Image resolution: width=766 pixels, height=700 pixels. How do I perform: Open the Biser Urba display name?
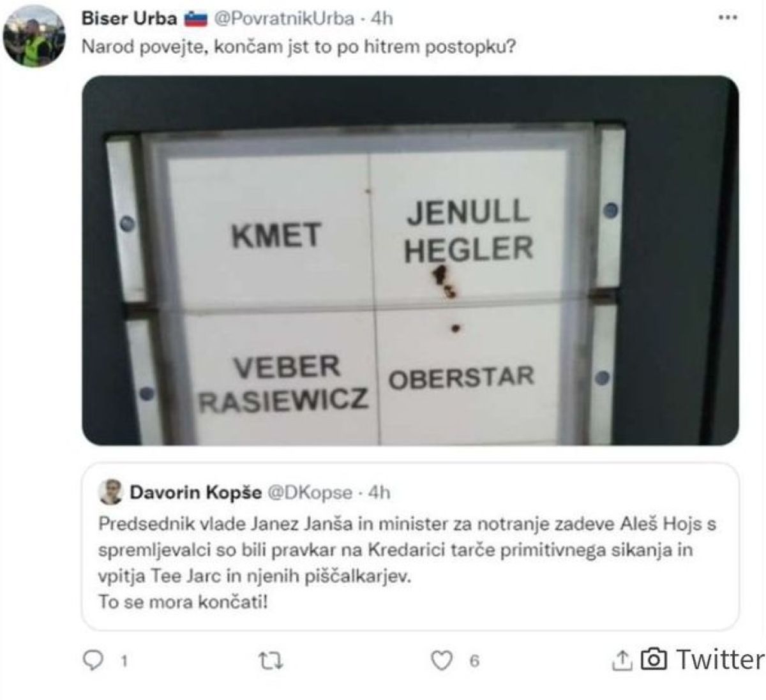pyautogui.click(x=129, y=19)
